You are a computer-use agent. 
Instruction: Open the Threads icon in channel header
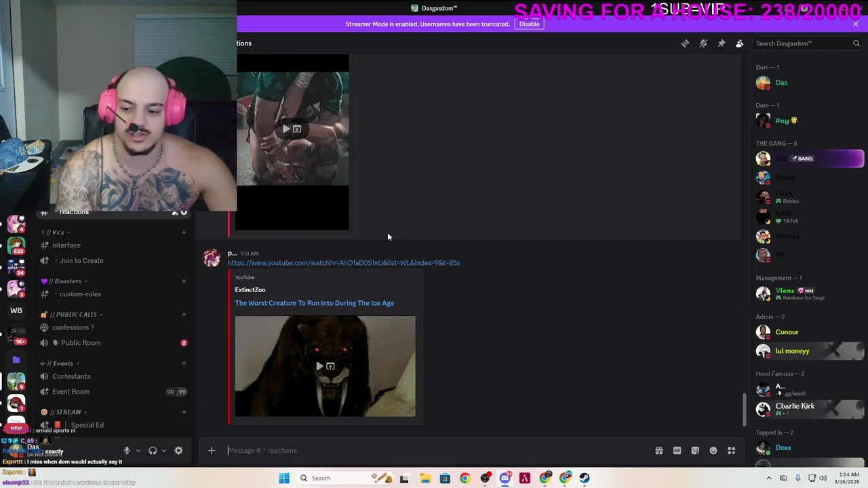685,43
